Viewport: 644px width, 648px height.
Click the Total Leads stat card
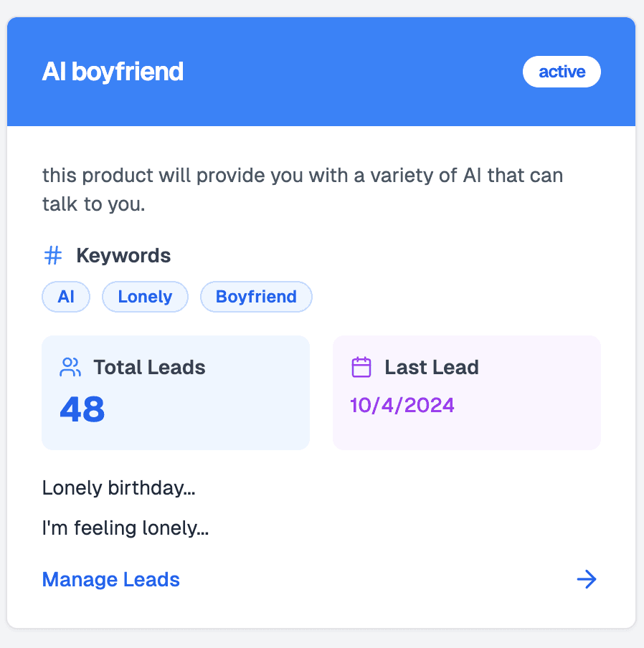pyautogui.click(x=176, y=392)
